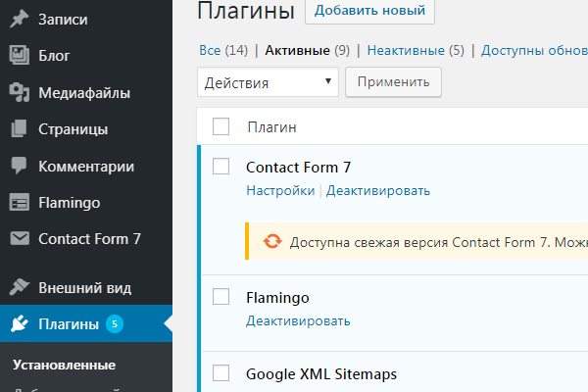
Task: Click the Google XML Sitemaps title
Action: (x=321, y=374)
